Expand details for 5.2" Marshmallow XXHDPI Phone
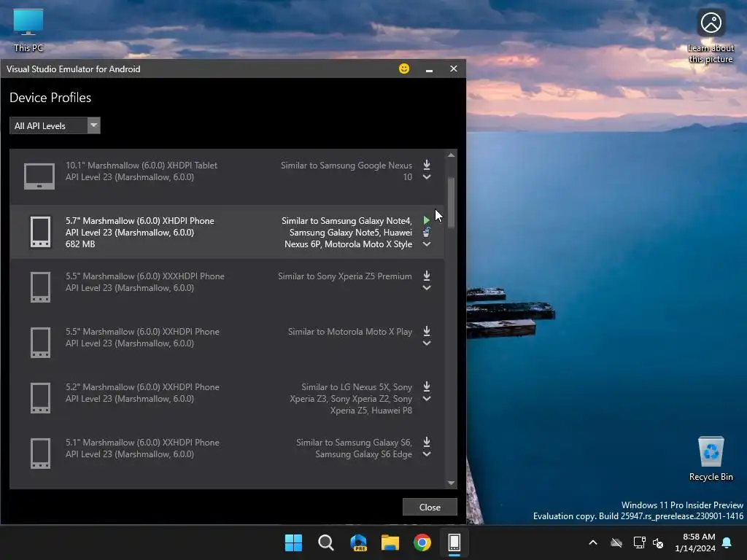 427,399
